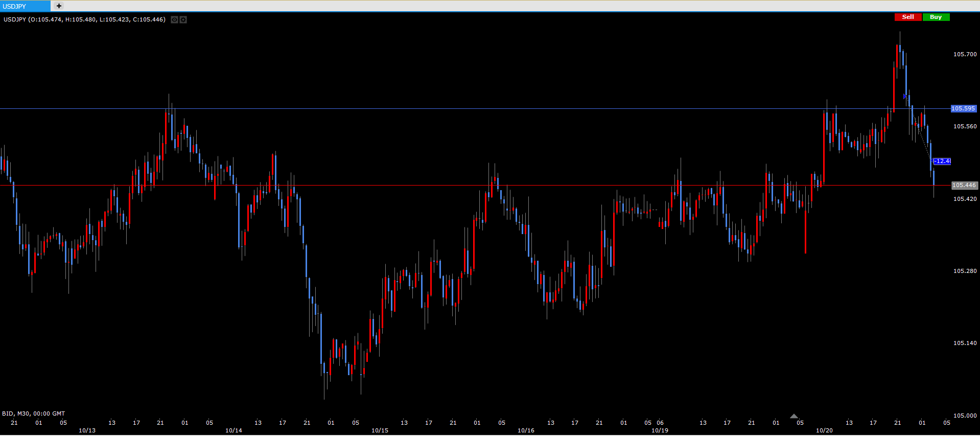This screenshot has width=980, height=436.
Task: Toggle the chart visibility eye icon
Action: tap(174, 19)
